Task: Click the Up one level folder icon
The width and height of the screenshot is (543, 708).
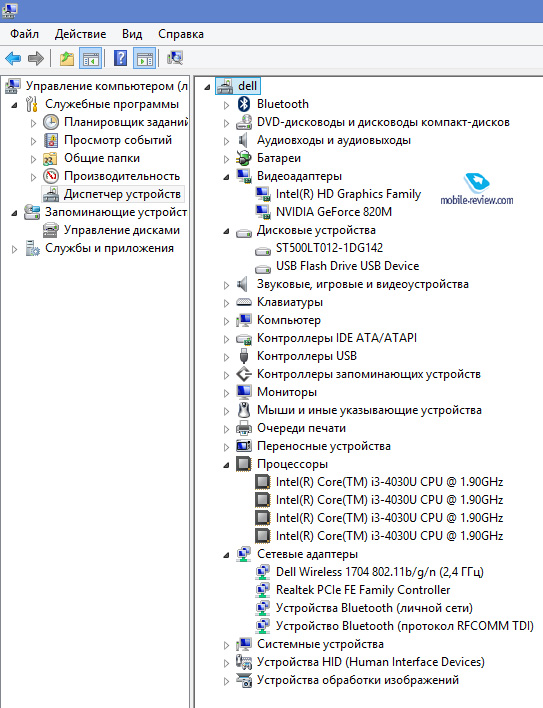Action: [67, 58]
